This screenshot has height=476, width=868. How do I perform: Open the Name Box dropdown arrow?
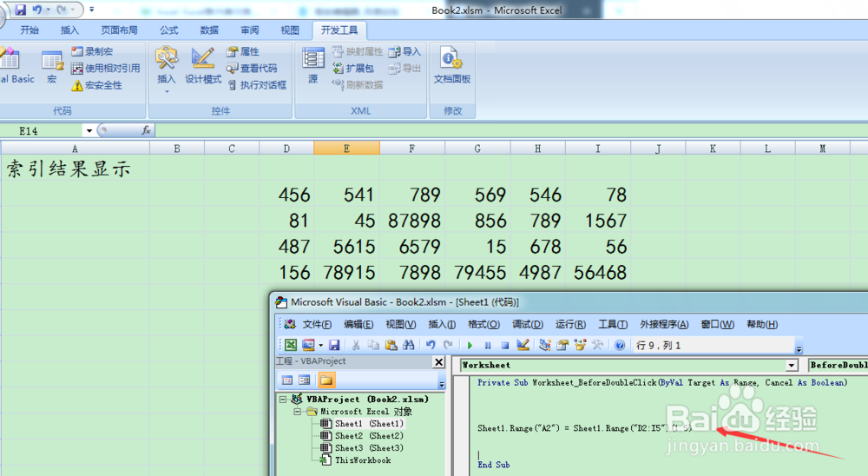point(89,131)
